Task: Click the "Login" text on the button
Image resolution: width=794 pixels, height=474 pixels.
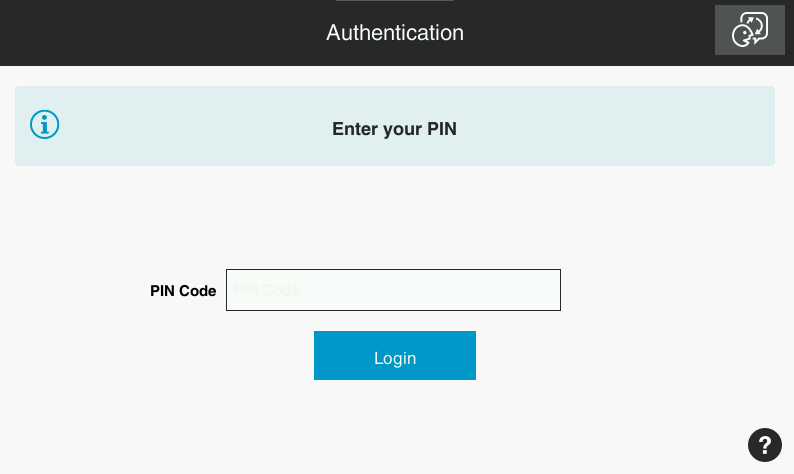Action: pyautogui.click(x=395, y=358)
